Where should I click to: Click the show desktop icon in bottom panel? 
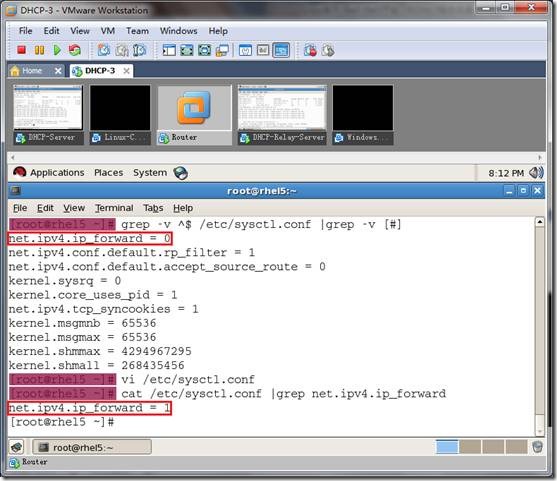coord(16,447)
